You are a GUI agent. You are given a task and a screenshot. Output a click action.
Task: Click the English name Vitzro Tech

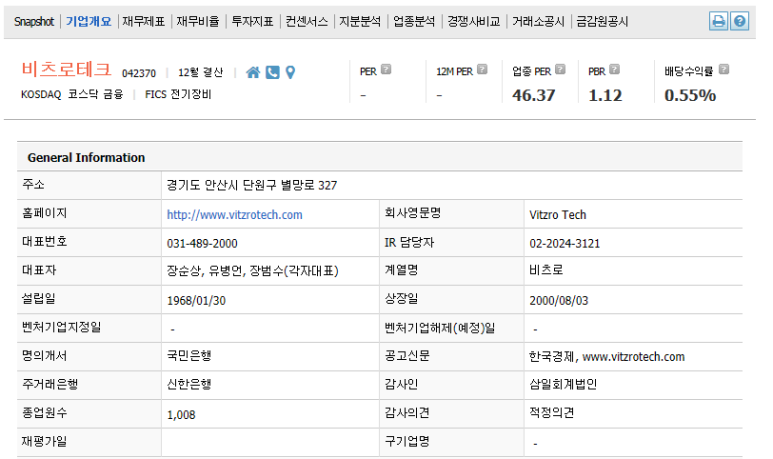tap(558, 215)
